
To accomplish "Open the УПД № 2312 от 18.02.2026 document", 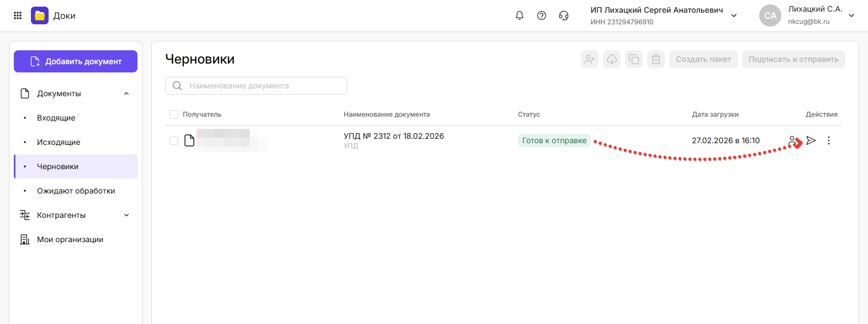I will click(393, 136).
